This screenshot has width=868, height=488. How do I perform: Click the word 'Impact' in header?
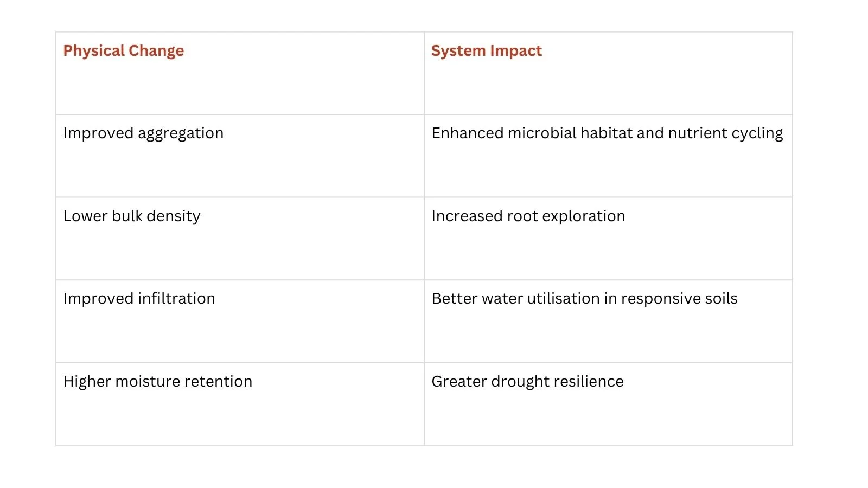[x=516, y=52]
